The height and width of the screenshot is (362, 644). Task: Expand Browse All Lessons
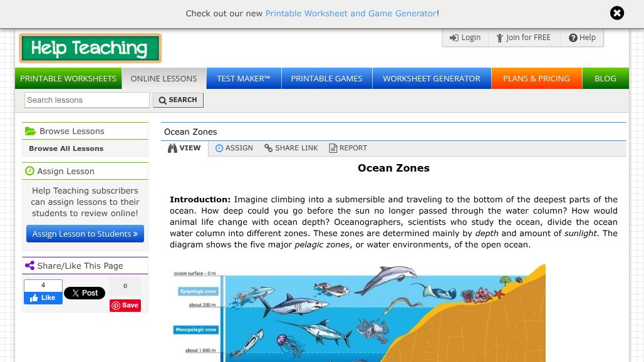[x=66, y=148]
